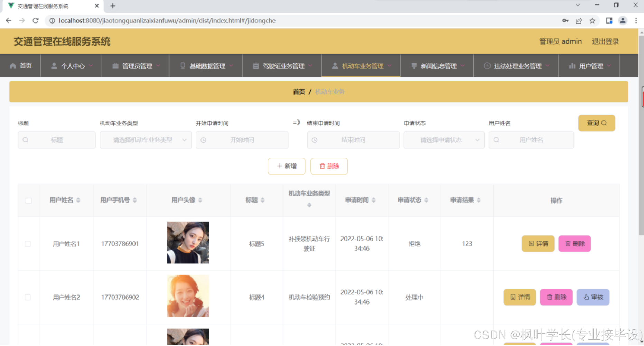Click 删除 in 用户姓名1 row
644x346 pixels.
[x=575, y=244]
